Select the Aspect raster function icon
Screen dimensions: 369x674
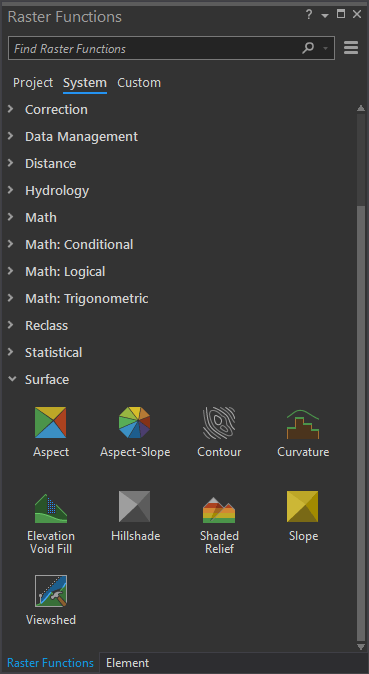pyautogui.click(x=51, y=423)
